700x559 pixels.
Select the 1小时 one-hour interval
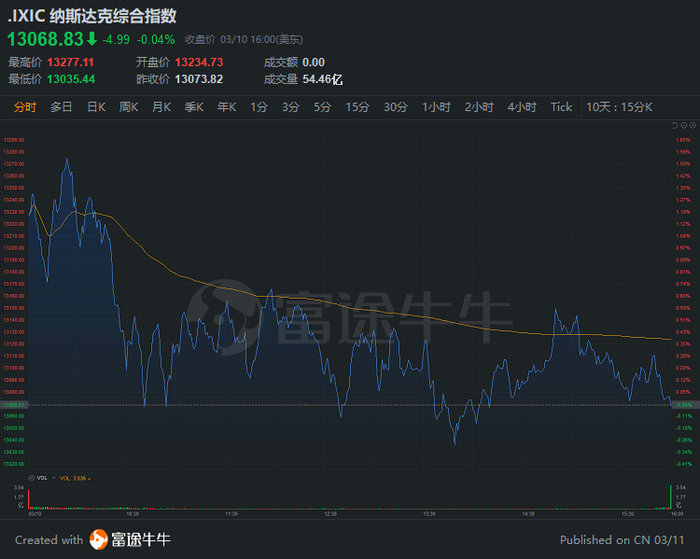tap(437, 107)
